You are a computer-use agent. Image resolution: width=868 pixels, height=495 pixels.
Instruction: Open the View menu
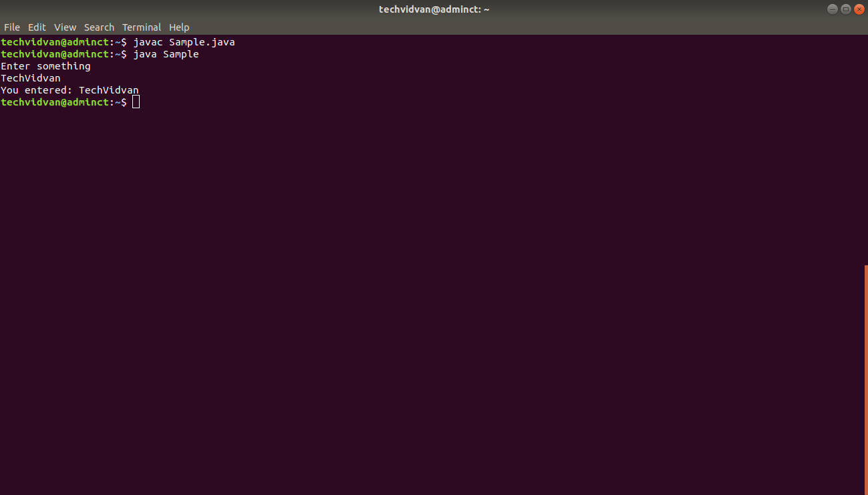tap(65, 27)
